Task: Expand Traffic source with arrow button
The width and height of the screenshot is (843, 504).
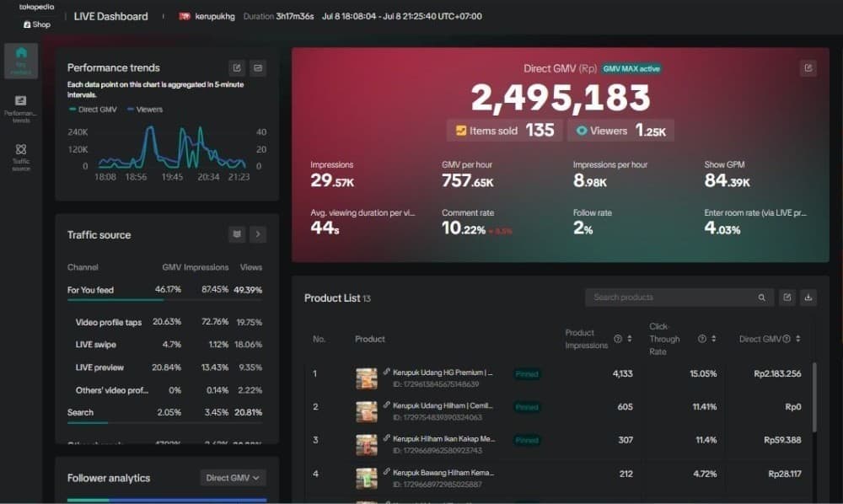Action: point(258,234)
